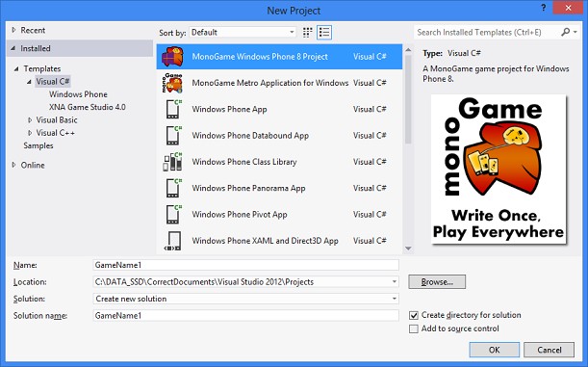The height and width of the screenshot is (367, 588).
Task: Switch to small icons view
Action: click(308, 33)
